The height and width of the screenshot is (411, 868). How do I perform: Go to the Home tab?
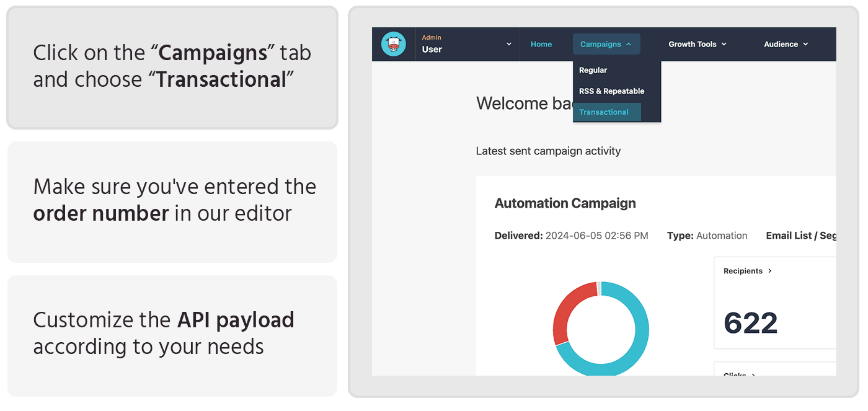(x=541, y=44)
